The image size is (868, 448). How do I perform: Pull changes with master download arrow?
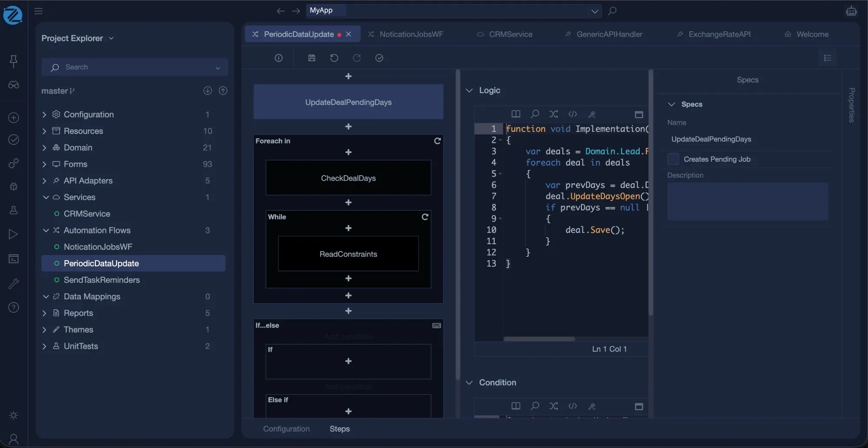tap(207, 91)
